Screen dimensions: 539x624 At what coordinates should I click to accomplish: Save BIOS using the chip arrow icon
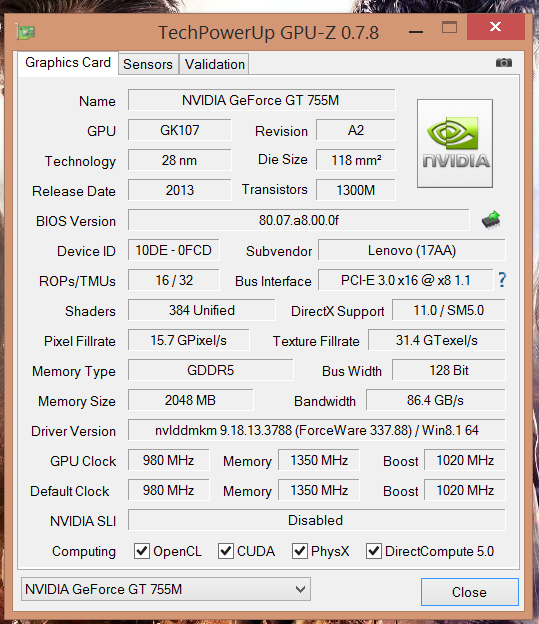[x=491, y=220]
